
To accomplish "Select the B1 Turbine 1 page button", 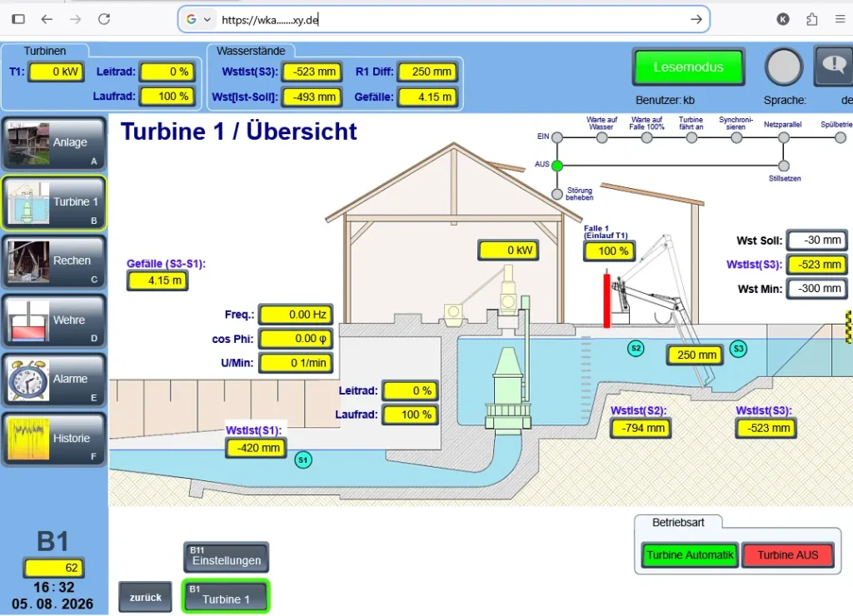I will pos(227,596).
